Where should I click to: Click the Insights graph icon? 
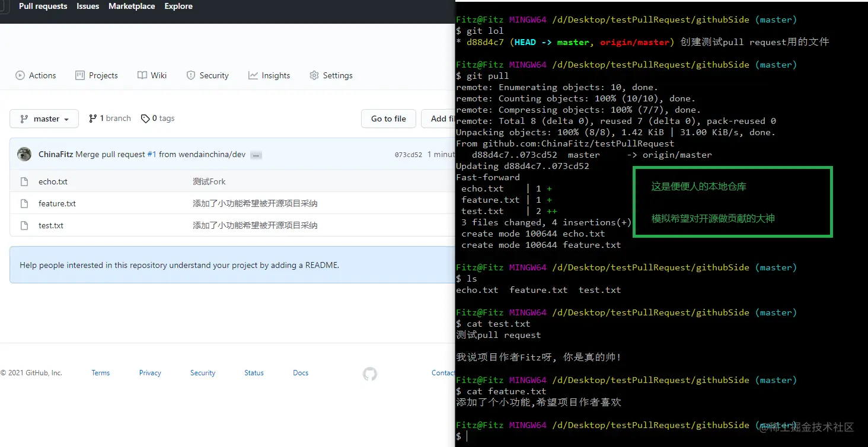253,75
